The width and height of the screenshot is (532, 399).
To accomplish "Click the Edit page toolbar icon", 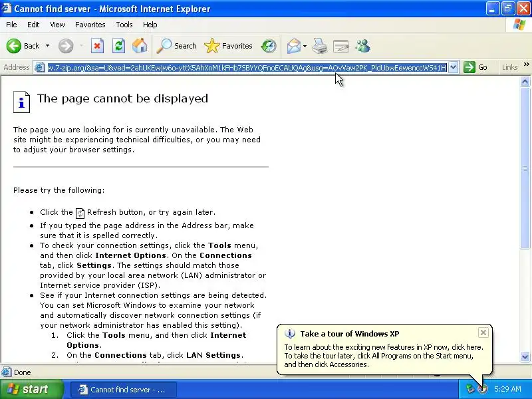I will 341,46.
